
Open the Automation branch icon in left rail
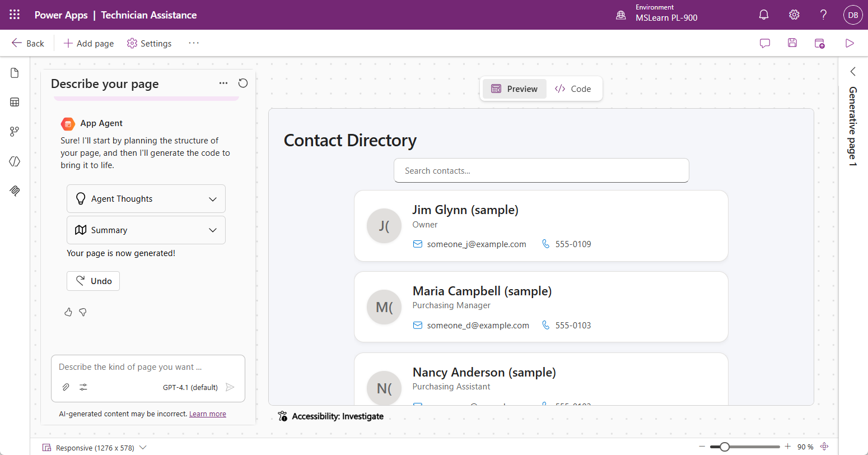15,132
